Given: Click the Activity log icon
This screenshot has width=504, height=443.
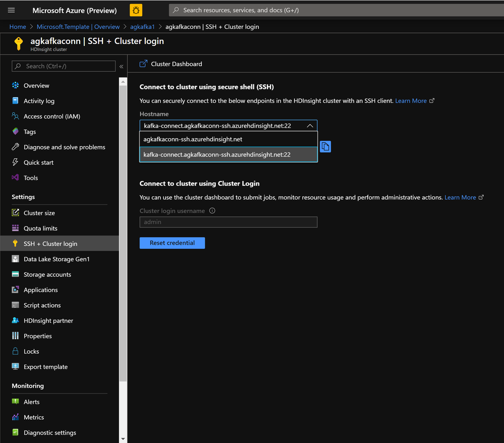Looking at the screenshot, I should [x=15, y=100].
